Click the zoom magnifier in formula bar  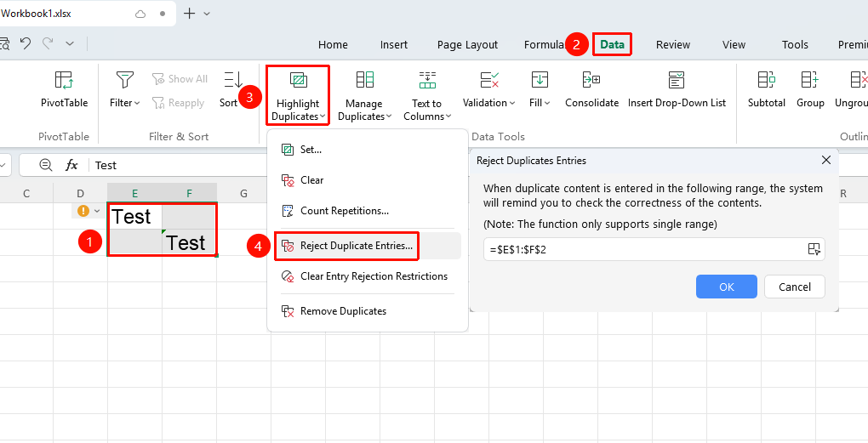pyautogui.click(x=46, y=165)
